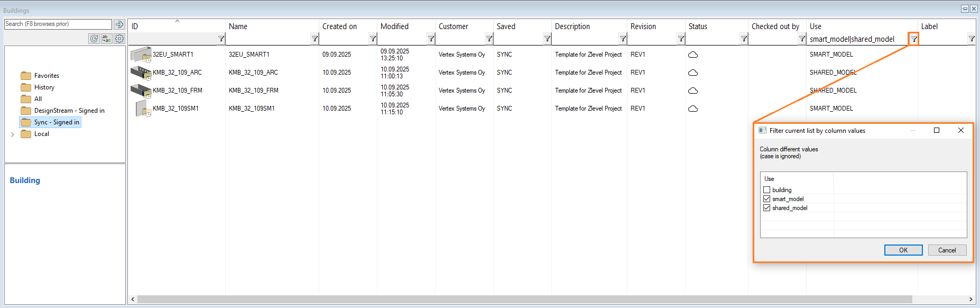This screenshot has width=980, height=308.
Task: Select the 32EU_SMART1 building thumbnail
Action: 141,55
